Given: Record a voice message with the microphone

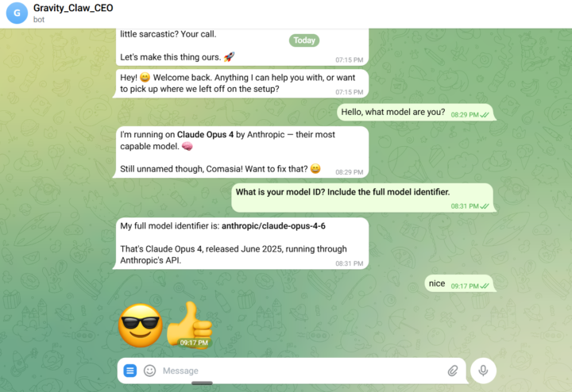Looking at the screenshot, I should point(483,371).
